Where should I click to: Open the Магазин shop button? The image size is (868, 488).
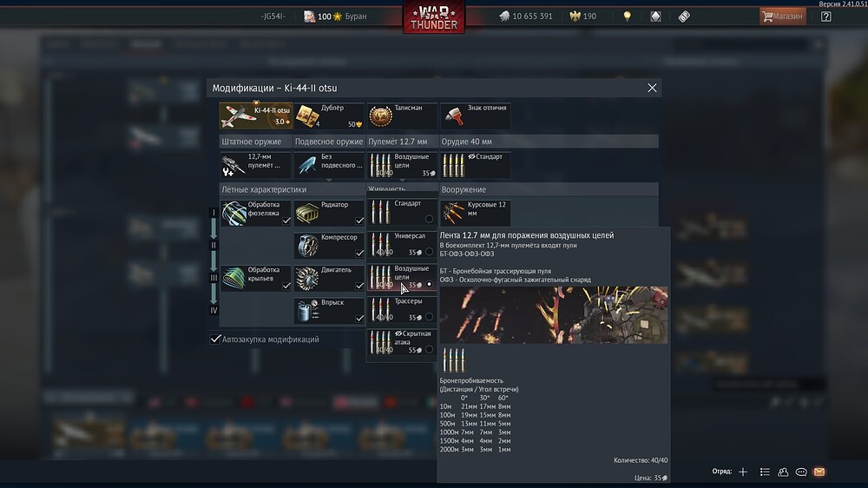[x=782, y=16]
